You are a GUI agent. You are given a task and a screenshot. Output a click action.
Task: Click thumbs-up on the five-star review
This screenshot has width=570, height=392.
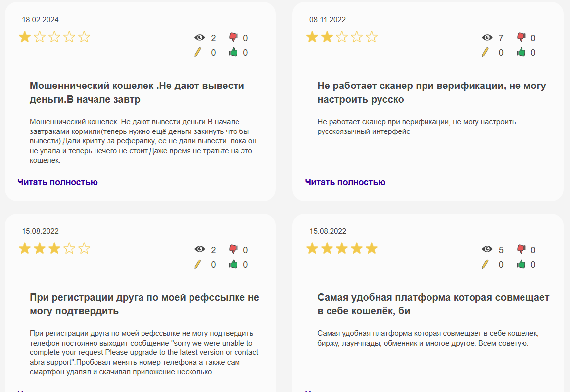coord(521,264)
